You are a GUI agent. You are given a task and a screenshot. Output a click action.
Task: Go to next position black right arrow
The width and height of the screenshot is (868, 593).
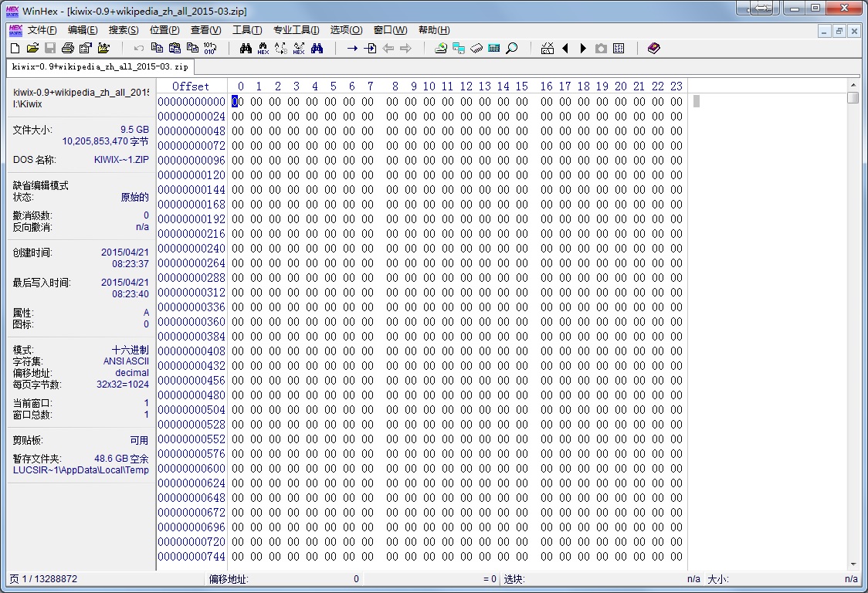pos(582,49)
